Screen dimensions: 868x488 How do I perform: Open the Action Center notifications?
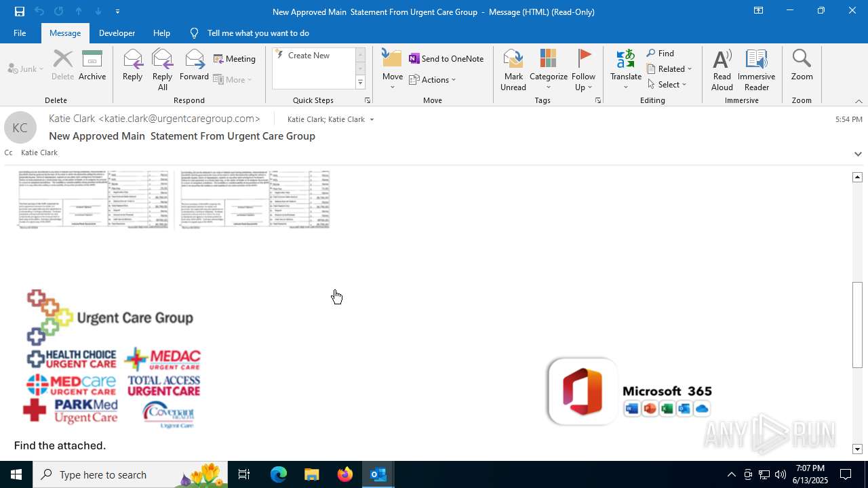pyautogui.click(x=846, y=474)
